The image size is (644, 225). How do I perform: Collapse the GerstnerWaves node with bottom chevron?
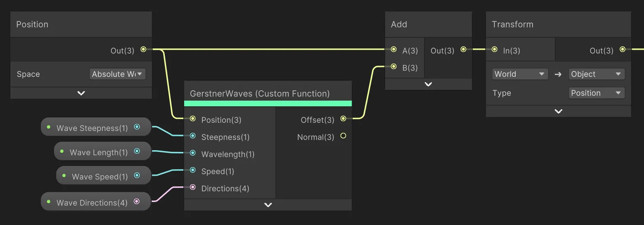coord(268,205)
